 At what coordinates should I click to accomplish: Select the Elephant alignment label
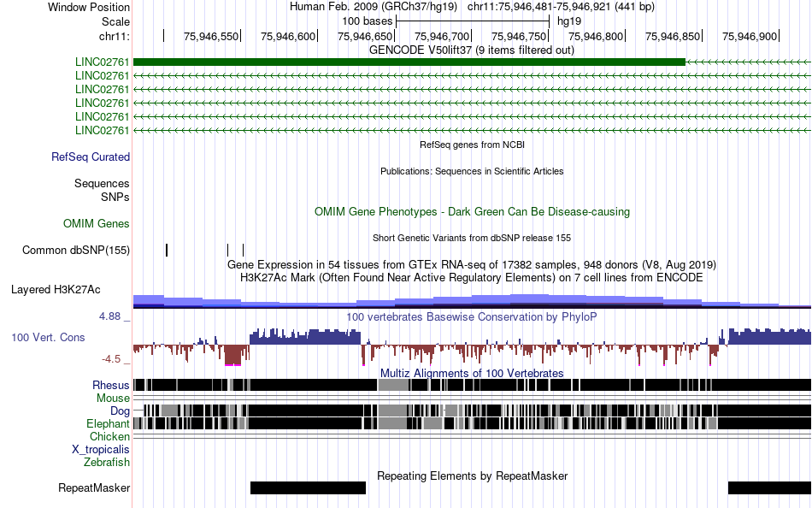click(108, 424)
